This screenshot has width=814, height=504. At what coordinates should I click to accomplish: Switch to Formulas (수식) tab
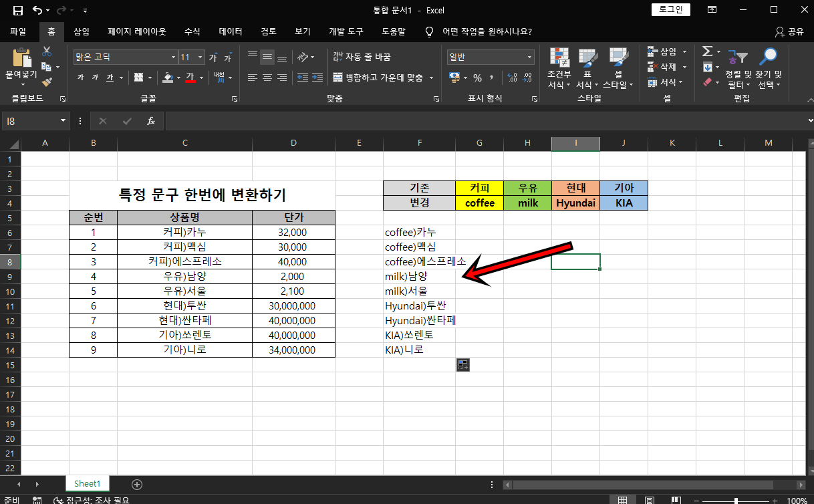[x=192, y=31]
